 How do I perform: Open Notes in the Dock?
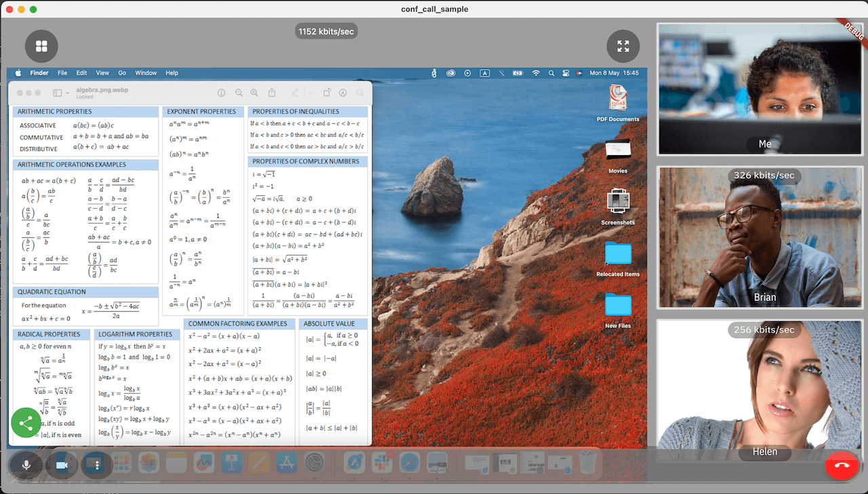pyautogui.click(x=176, y=463)
